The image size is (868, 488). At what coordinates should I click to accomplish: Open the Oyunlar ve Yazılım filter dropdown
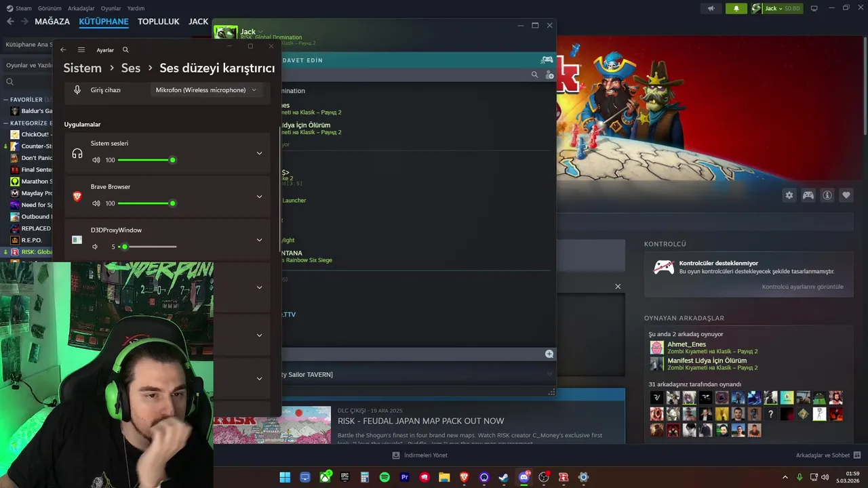pos(28,65)
